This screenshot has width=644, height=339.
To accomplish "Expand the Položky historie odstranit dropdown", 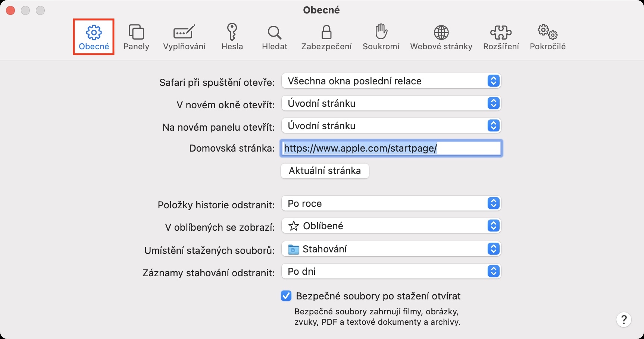I will 391,203.
